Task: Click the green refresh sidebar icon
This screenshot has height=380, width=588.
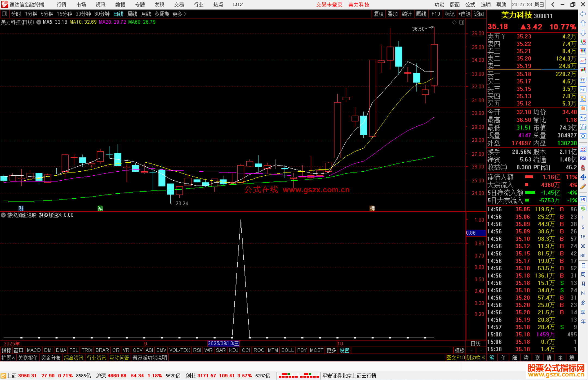Action: (583, 209)
